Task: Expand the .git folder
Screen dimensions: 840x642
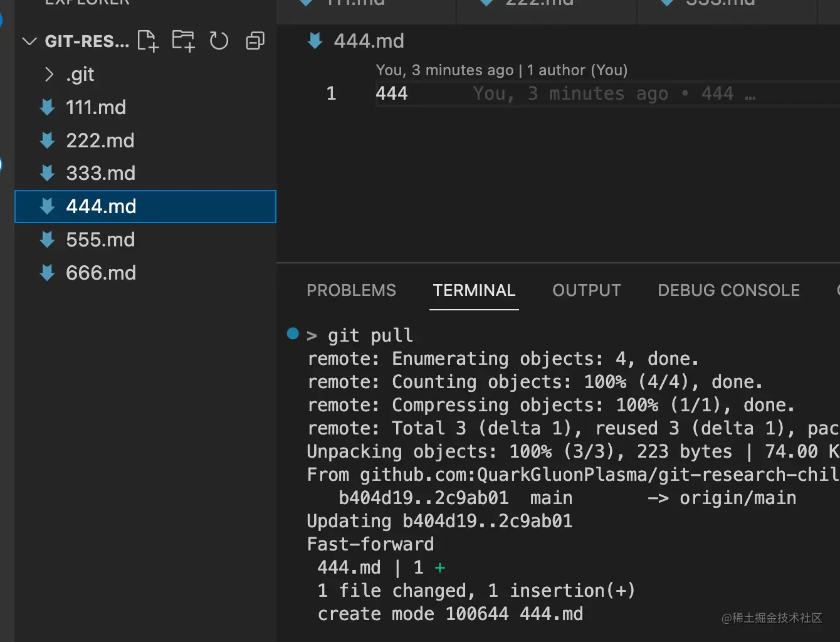Action: [x=50, y=75]
